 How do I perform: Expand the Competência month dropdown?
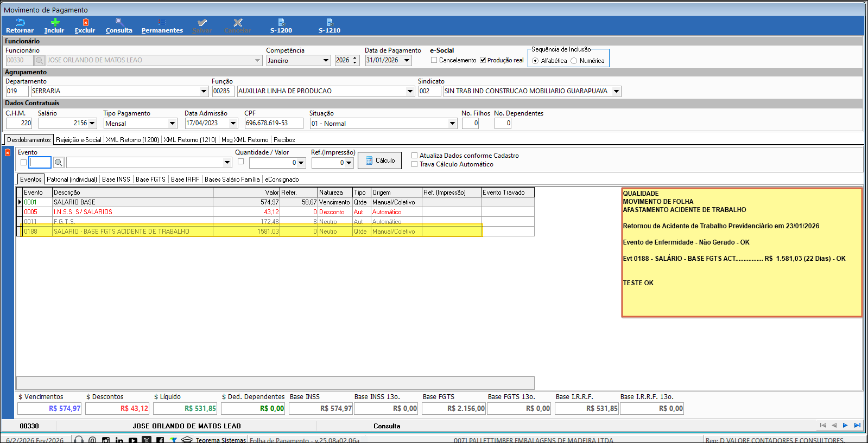(326, 61)
